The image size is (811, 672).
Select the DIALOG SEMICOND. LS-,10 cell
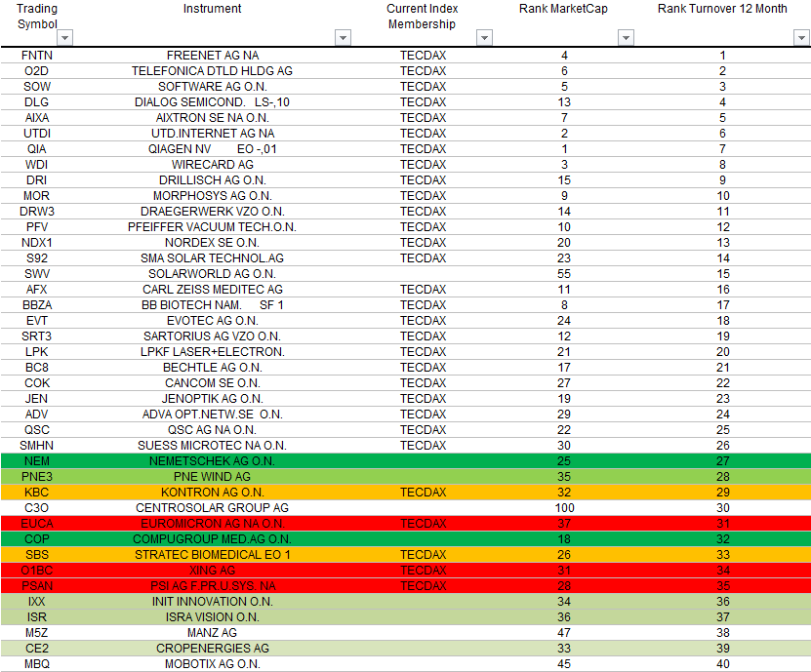[212, 102]
